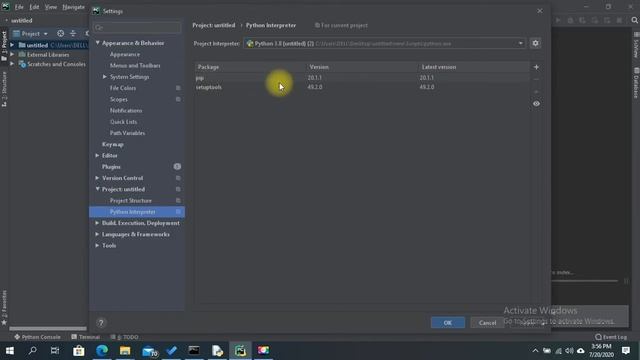Click the Version column header
Screen dimensions: 640x360
coord(319,67)
